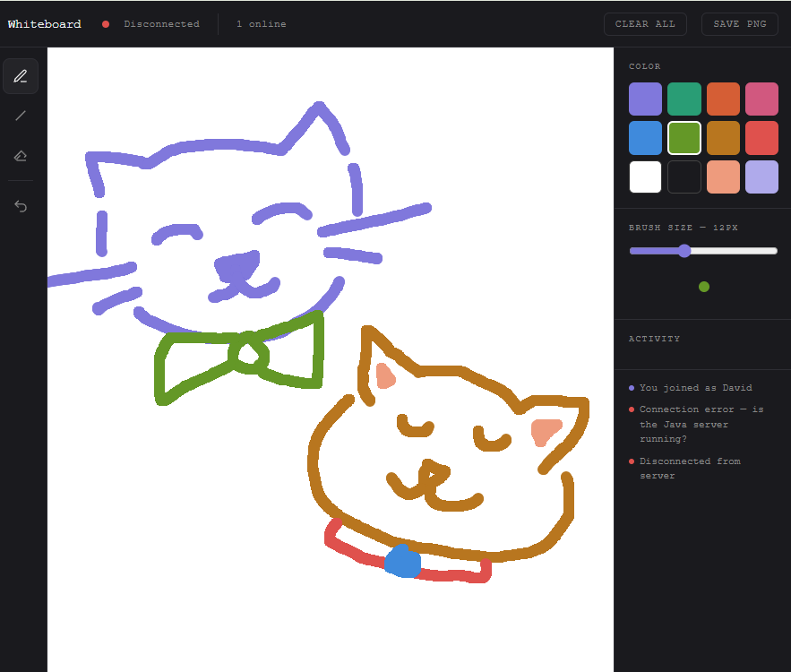Pick the salmon peach color swatch
Viewport: 791px width, 672px height.
point(723,177)
